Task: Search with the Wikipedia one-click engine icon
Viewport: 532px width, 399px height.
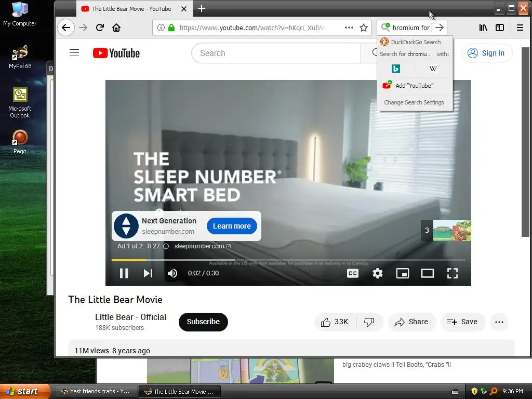Action: (x=433, y=69)
